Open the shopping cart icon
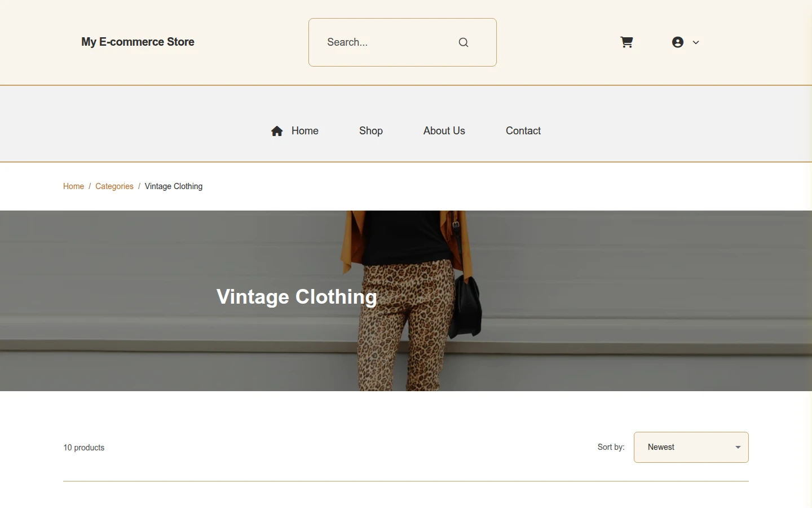812x508 pixels. click(626, 42)
